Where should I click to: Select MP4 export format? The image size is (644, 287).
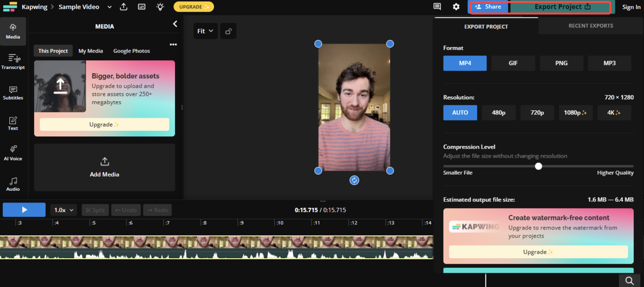point(465,63)
